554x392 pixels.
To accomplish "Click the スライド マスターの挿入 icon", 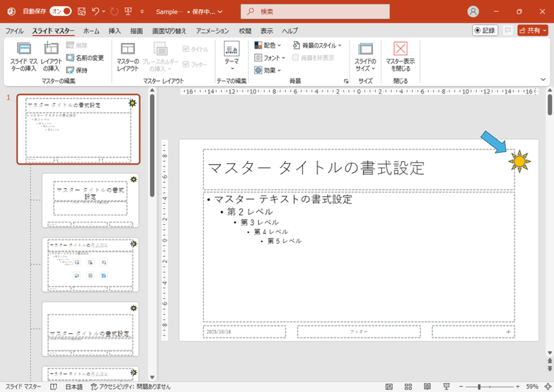I will click(23, 49).
